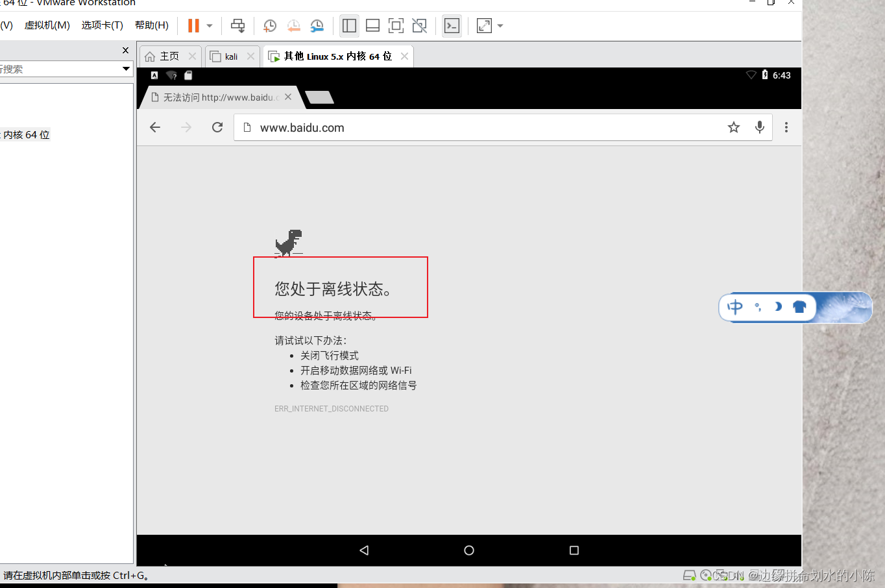Screen dimensions: 885x588
Task: Switch IME language with the 中 icon
Action: coord(735,307)
